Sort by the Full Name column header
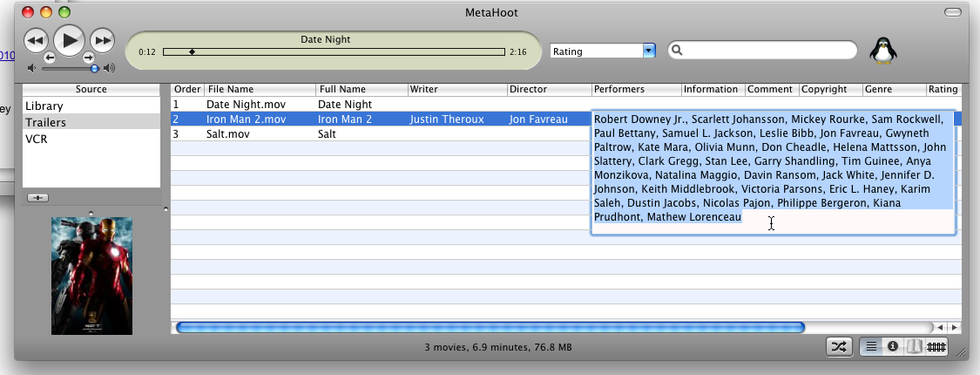 tap(362, 90)
